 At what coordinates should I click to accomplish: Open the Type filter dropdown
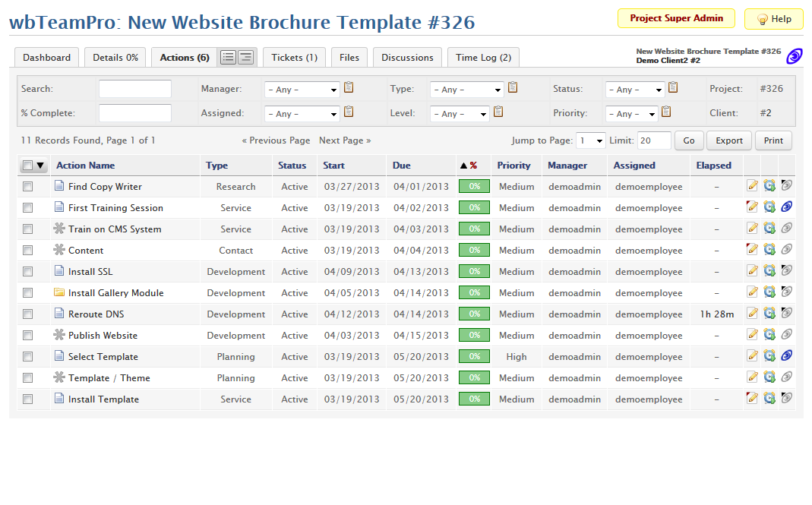click(466, 90)
